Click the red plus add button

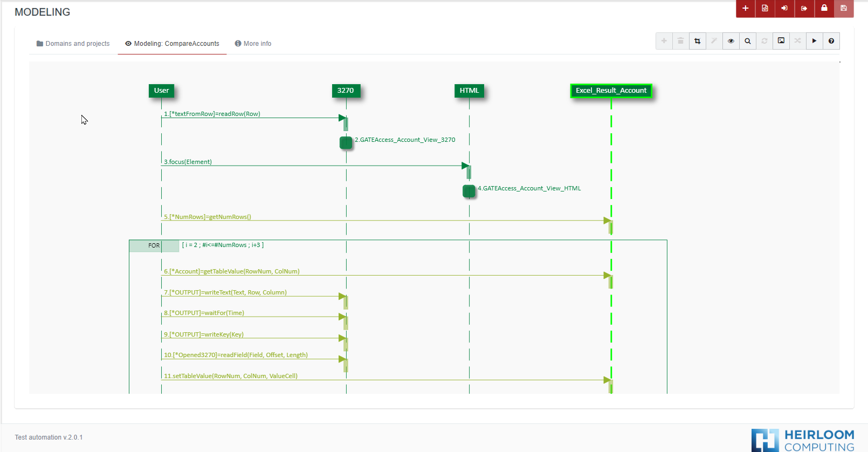click(745, 8)
